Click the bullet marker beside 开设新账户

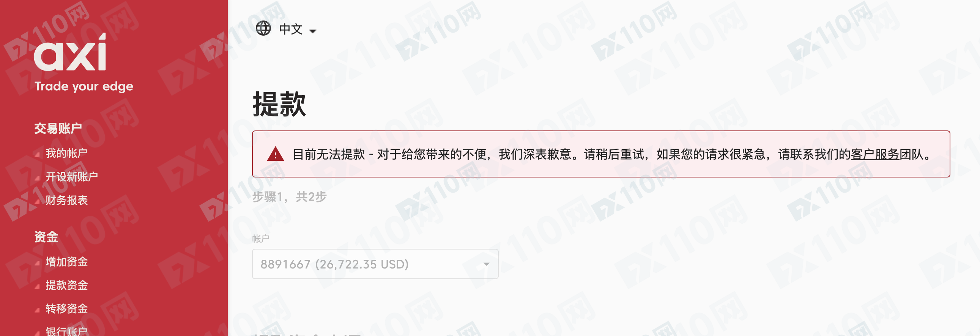point(37,178)
